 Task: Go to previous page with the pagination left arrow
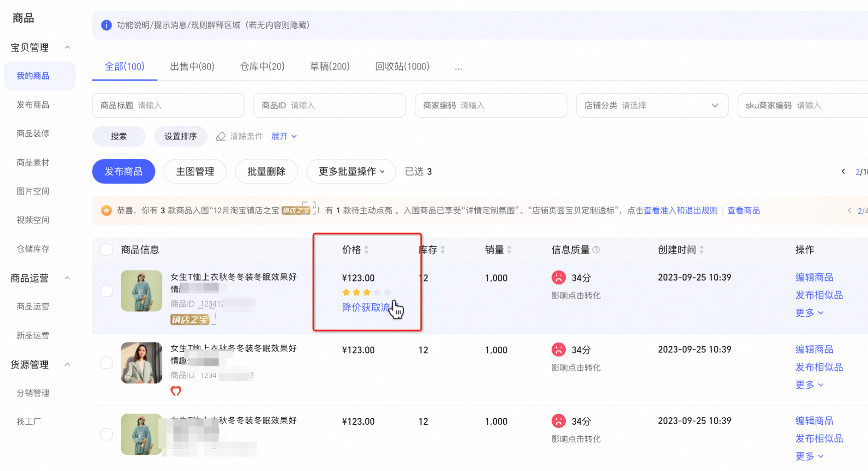[843, 171]
